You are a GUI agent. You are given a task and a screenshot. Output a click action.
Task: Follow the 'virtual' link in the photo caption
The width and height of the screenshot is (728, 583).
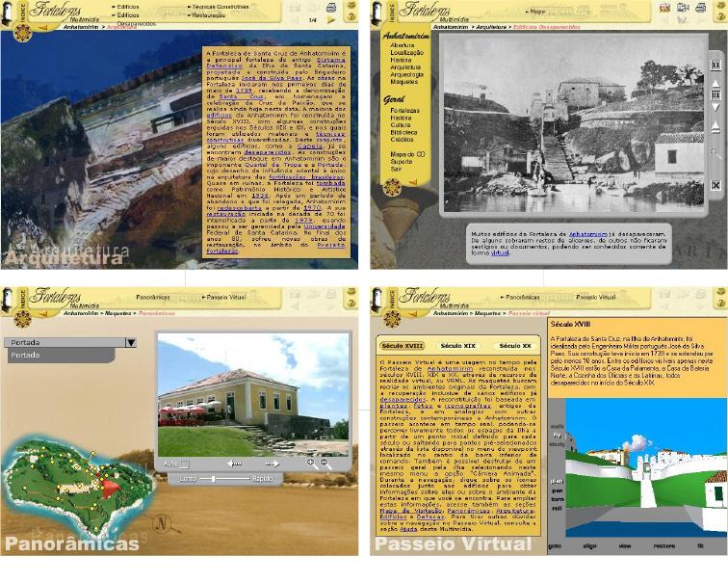click(500, 252)
